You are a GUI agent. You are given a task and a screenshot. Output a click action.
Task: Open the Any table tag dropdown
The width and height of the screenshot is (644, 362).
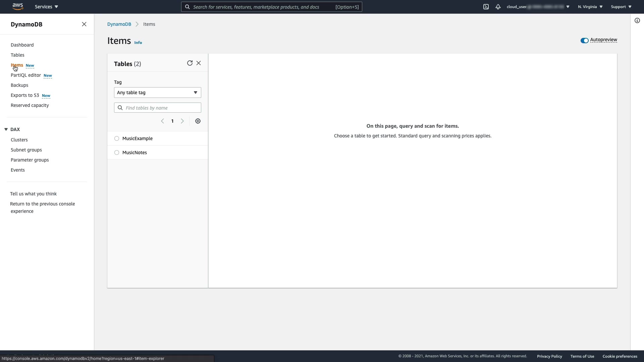[157, 93]
